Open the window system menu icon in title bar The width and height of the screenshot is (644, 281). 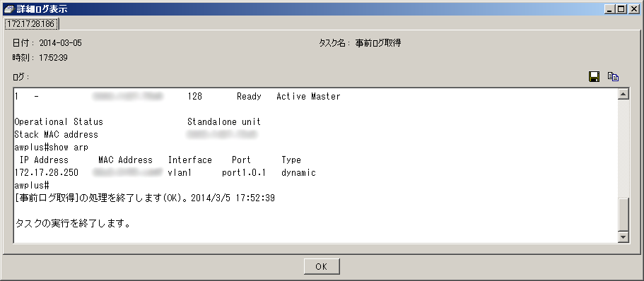click(x=8, y=8)
